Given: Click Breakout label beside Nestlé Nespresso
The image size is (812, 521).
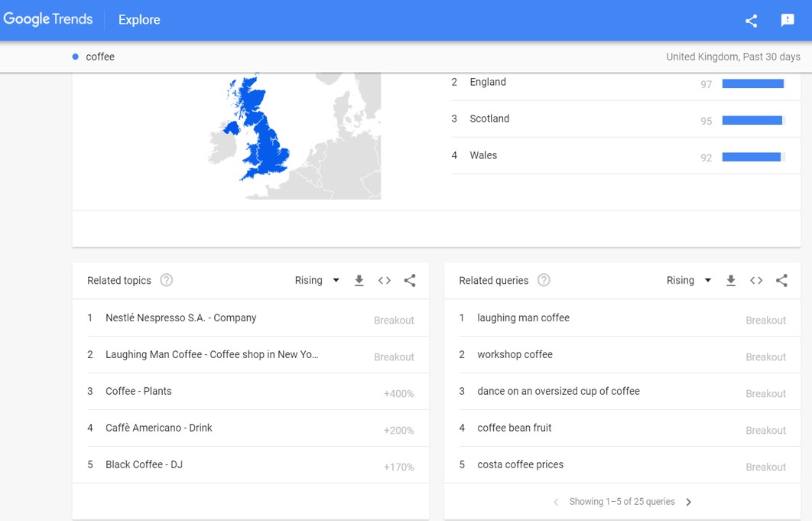Looking at the screenshot, I should pos(394,321).
